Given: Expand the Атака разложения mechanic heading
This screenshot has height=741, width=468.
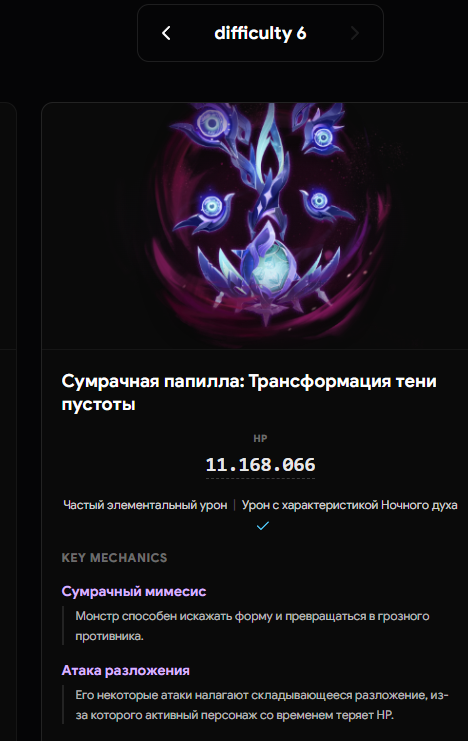Looking at the screenshot, I should point(126,670).
